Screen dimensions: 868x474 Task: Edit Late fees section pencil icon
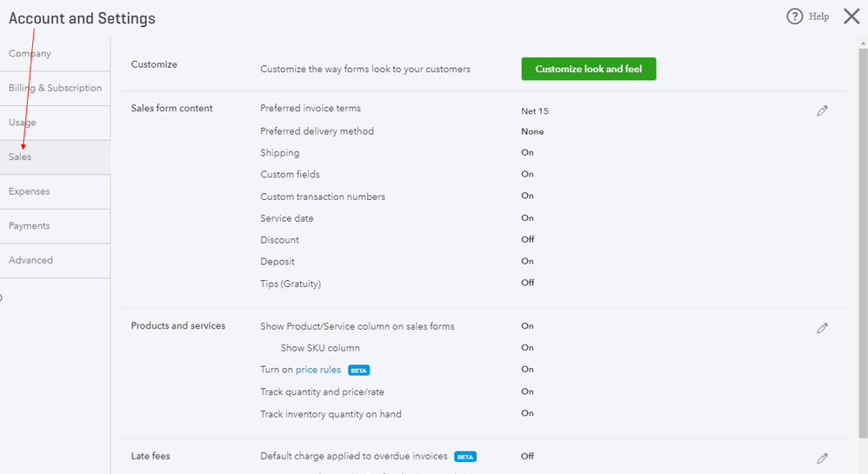tap(822, 458)
